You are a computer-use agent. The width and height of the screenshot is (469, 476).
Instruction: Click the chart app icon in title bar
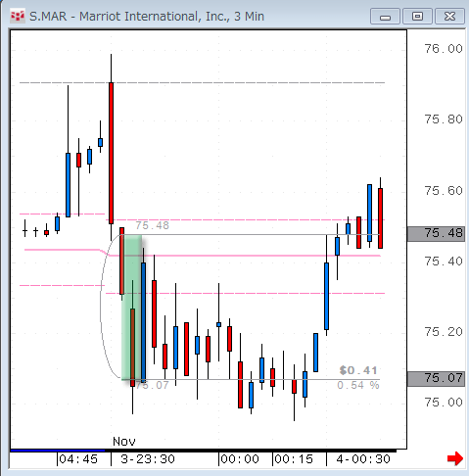17,17
